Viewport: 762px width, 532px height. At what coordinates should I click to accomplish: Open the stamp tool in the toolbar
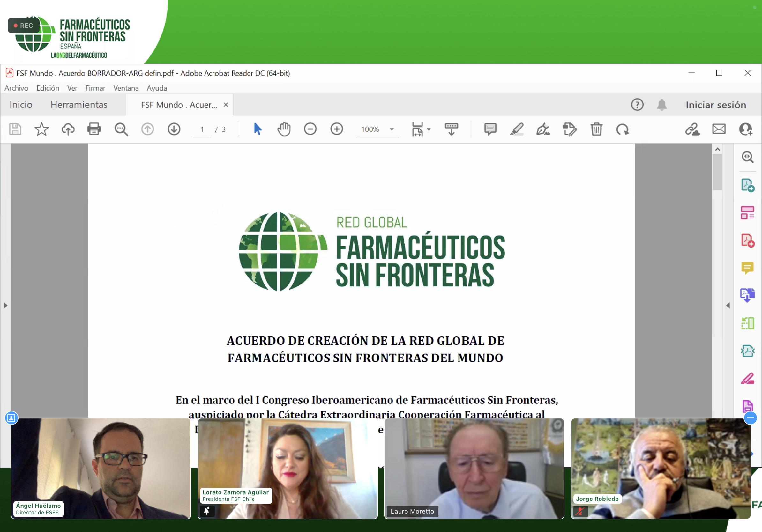point(570,129)
